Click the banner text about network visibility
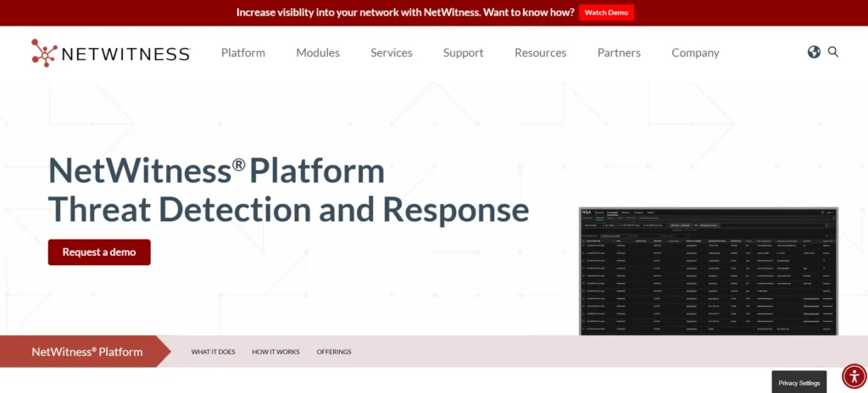868x393 pixels. 405,12
